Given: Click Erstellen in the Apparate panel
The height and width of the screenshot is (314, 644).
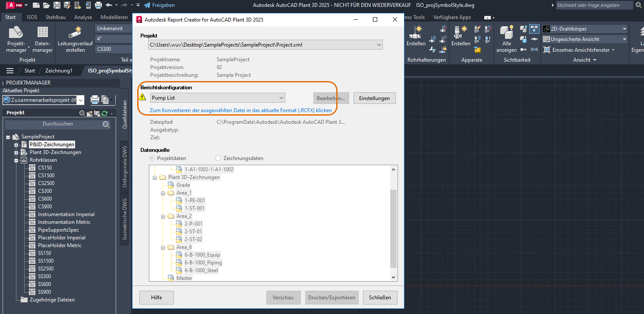Looking at the screenshot, I should coord(461,36).
